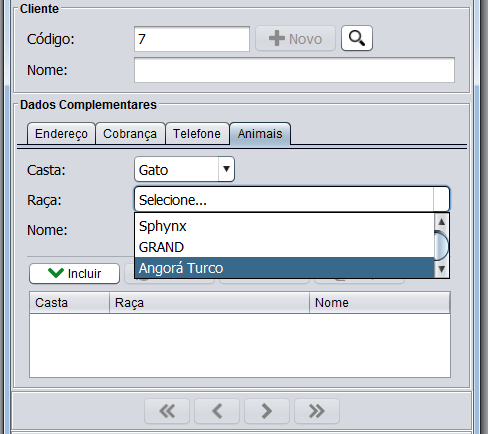Click the Raça combo box showing Selecione...
This screenshot has width=488, height=434.
pyautogui.click(x=292, y=199)
